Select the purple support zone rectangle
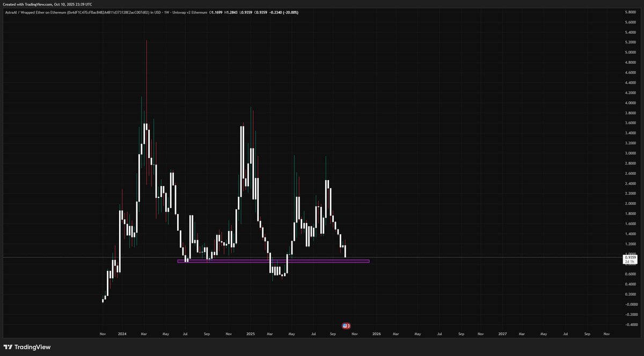This screenshot has width=644, height=356. (x=273, y=261)
